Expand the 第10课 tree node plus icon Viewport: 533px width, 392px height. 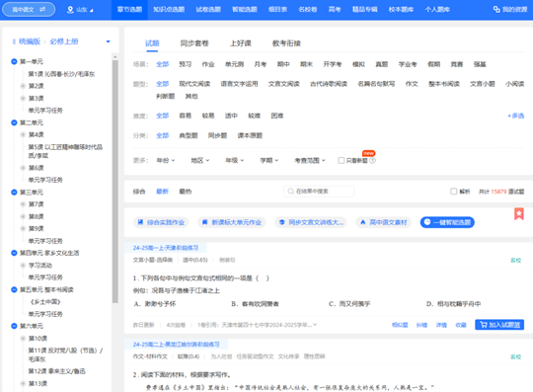click(23, 339)
